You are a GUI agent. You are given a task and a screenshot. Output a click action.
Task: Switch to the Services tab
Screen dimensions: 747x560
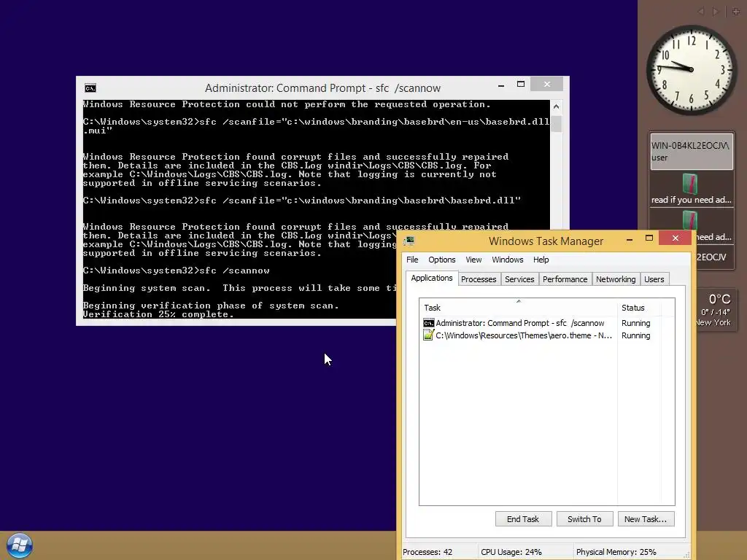(519, 279)
